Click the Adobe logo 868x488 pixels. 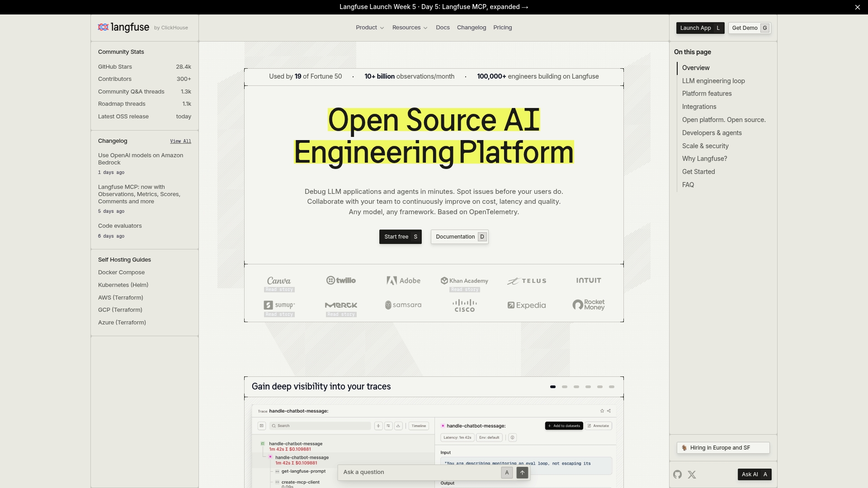tap(403, 281)
